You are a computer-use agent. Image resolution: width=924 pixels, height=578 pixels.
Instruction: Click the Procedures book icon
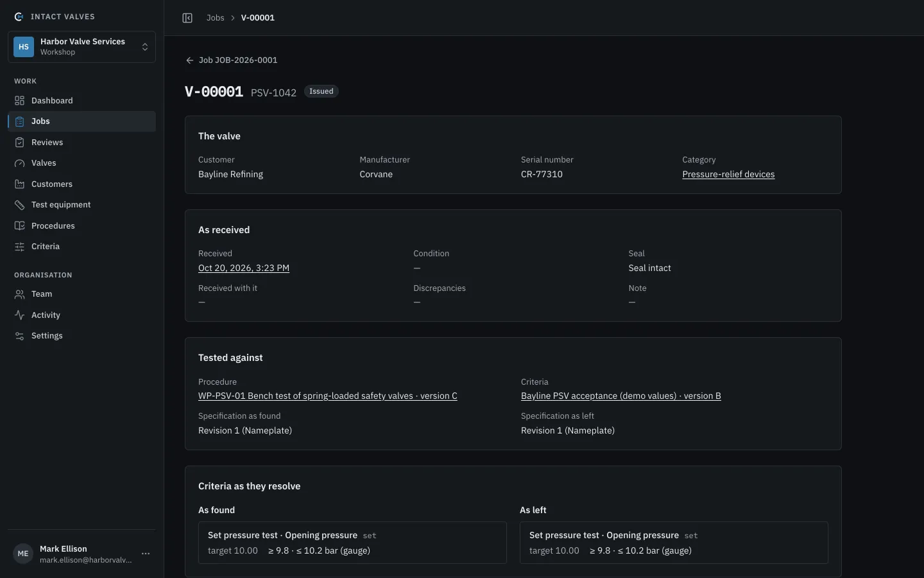click(x=20, y=226)
